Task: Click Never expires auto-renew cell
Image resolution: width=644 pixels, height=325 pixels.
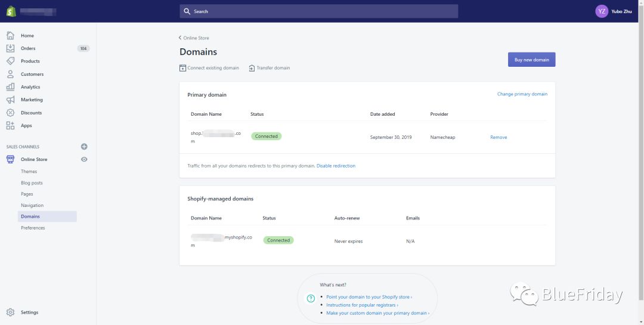Action: pos(348,242)
